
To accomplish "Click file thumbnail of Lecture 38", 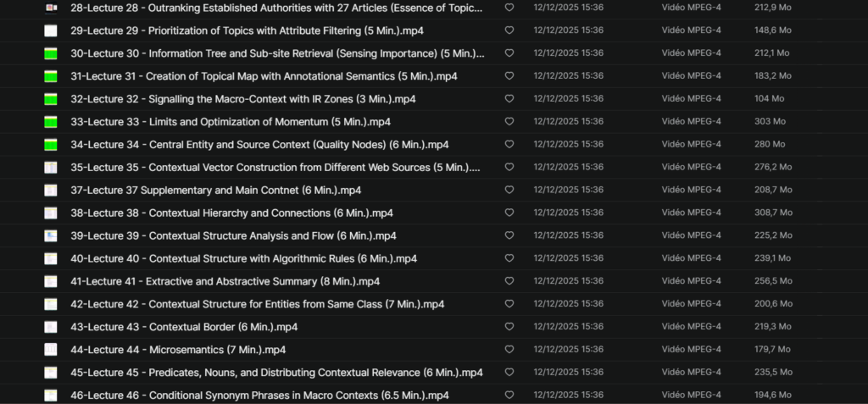I will pos(51,213).
